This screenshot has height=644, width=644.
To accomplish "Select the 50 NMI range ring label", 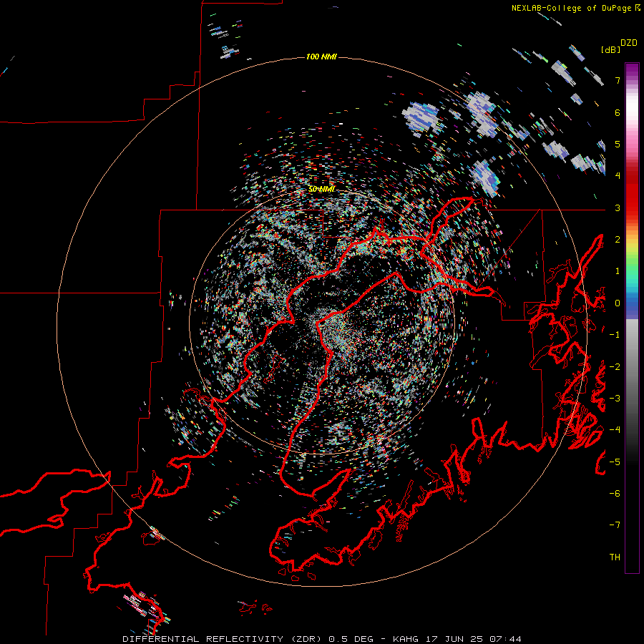I will tap(321, 189).
